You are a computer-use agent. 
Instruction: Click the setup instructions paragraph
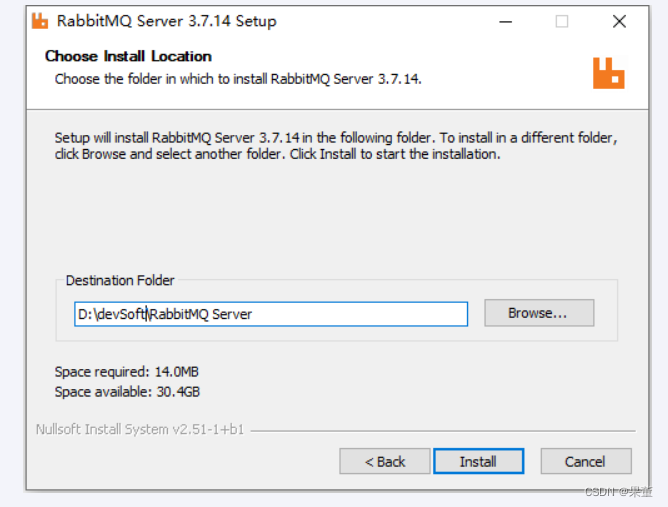(336, 146)
